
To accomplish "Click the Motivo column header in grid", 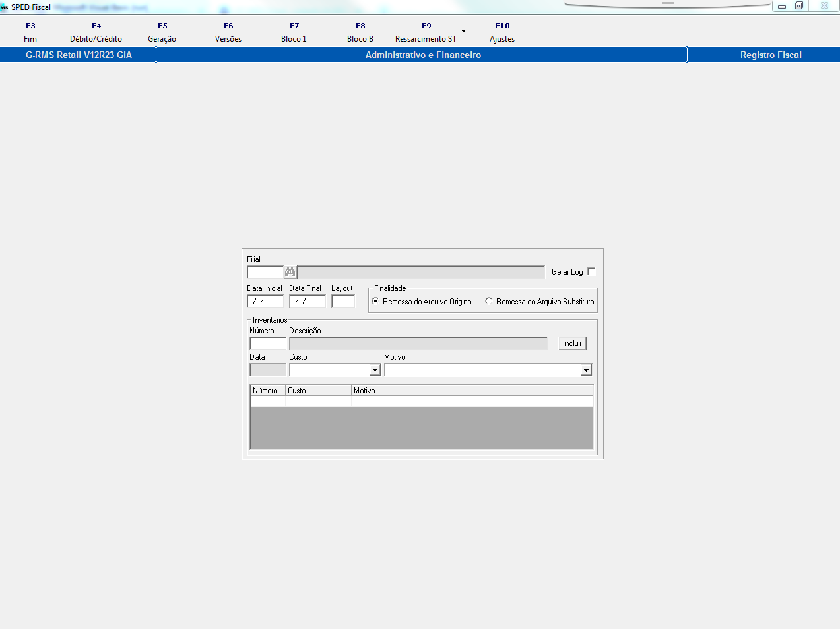I will tap(472, 391).
